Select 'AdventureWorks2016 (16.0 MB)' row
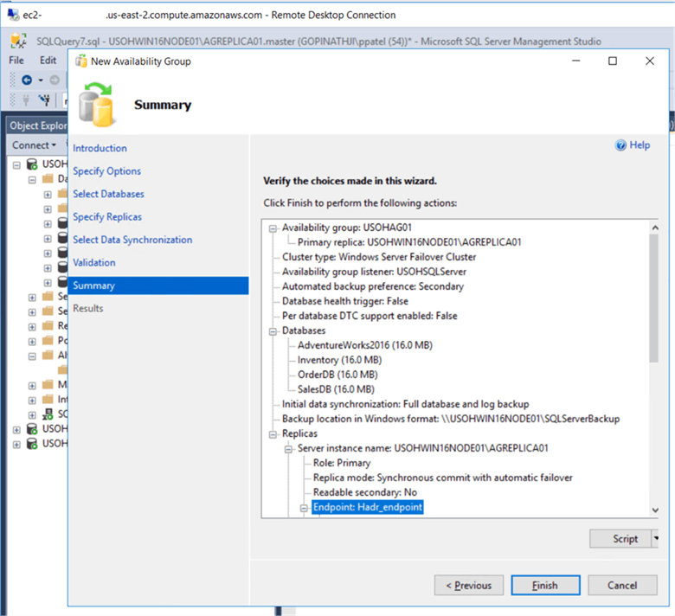This screenshot has height=616, width=675. 365,345
